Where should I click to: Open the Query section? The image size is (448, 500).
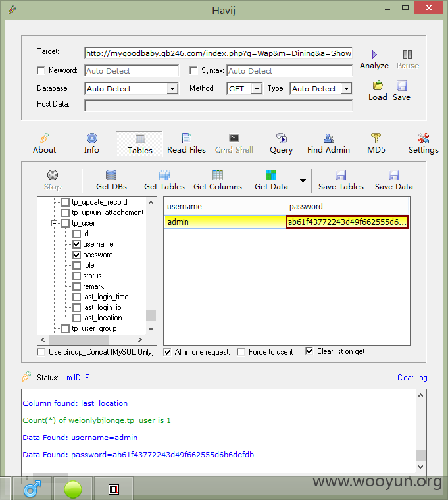point(282,143)
